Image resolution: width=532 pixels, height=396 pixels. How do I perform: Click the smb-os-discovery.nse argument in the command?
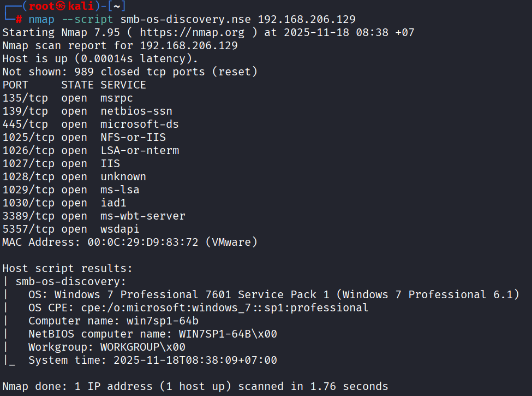coord(186,19)
